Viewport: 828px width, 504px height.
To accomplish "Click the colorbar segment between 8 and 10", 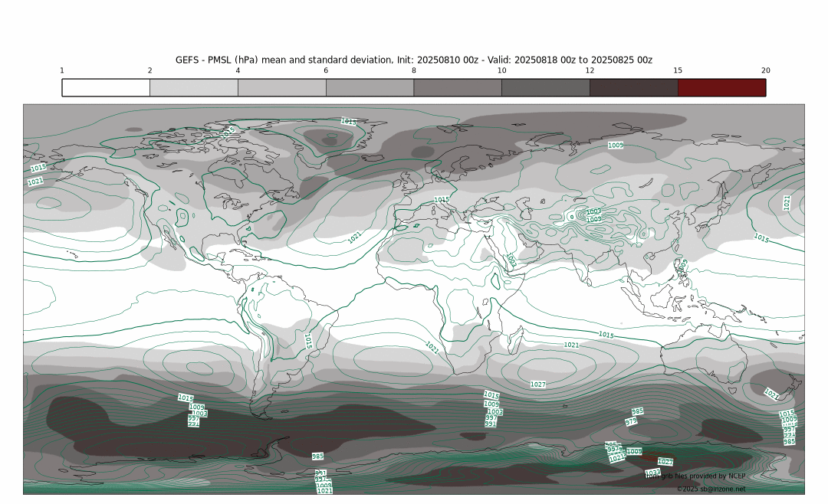I will (458, 87).
